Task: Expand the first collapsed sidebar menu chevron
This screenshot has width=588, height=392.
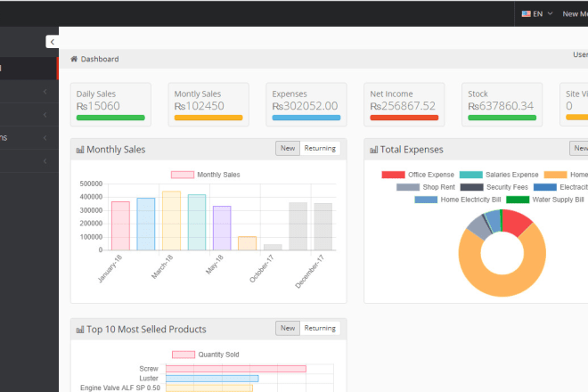Action: [x=45, y=92]
